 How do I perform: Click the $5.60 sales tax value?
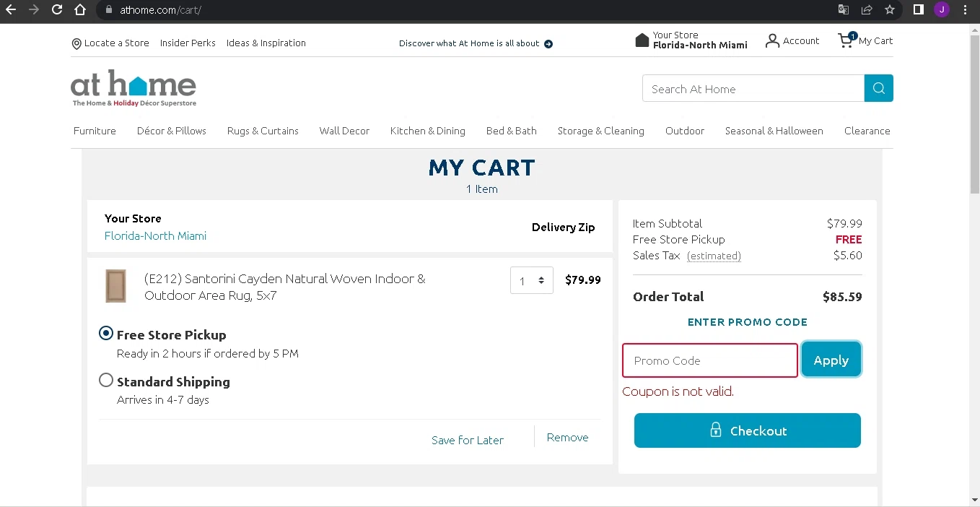coord(848,256)
